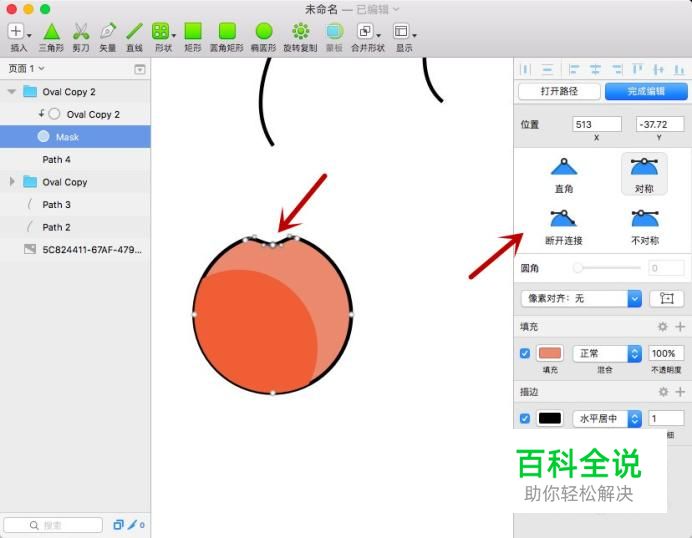
Task: Expand the Oval Copy group
Action: pos(12,182)
